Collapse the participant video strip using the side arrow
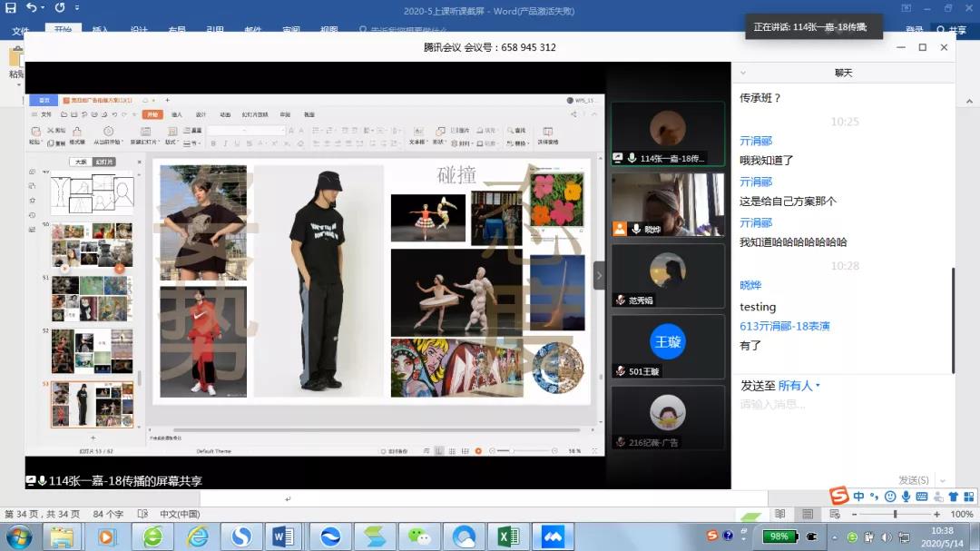Screen dimensions: 980x551 point(599,275)
